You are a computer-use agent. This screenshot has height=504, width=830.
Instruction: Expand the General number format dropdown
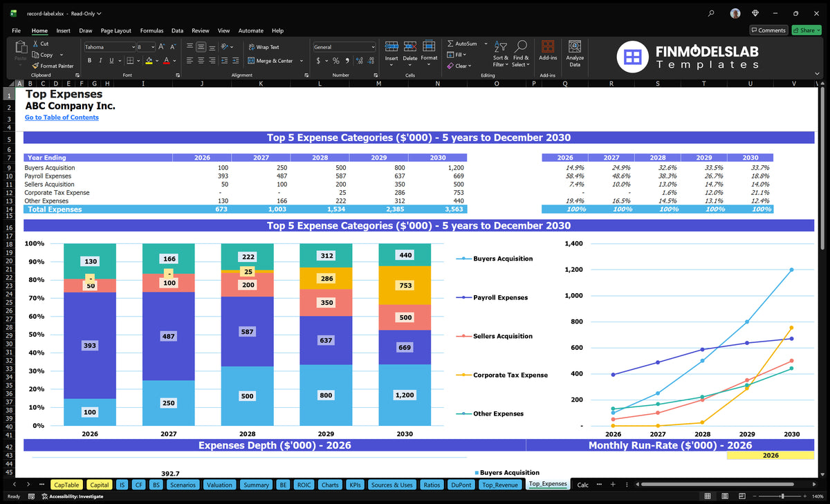pyautogui.click(x=373, y=47)
